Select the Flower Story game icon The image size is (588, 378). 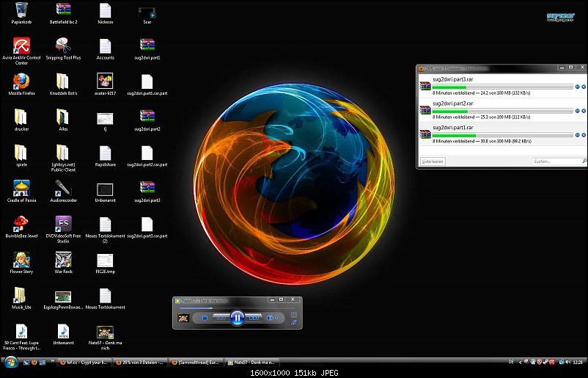tap(21, 263)
